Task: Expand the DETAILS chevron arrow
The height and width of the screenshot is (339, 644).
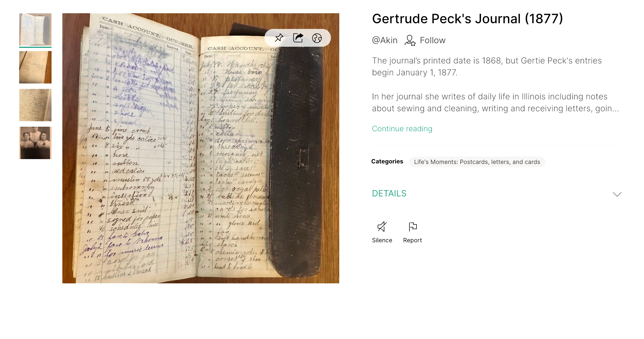Action: (x=617, y=194)
